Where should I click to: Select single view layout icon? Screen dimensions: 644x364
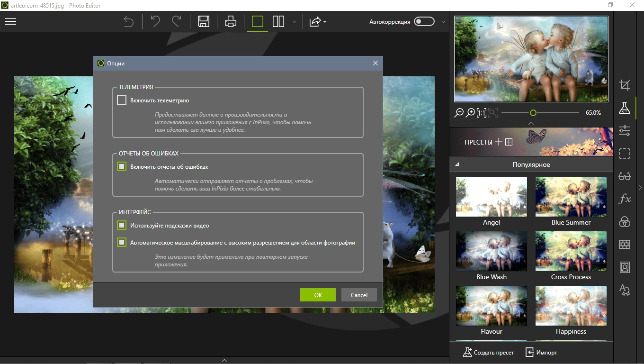[x=258, y=21]
